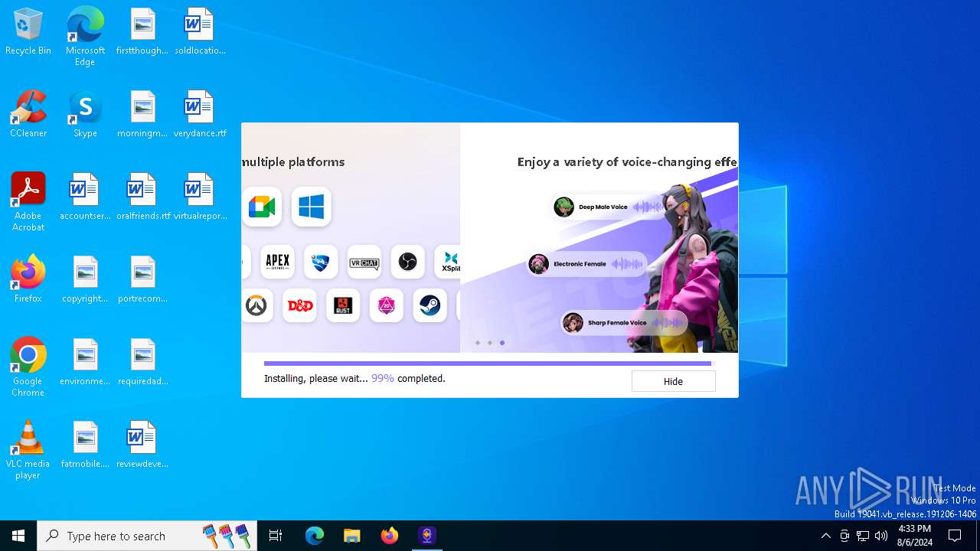Click the Electronic Female avatar
The image size is (980, 551).
tap(539, 264)
